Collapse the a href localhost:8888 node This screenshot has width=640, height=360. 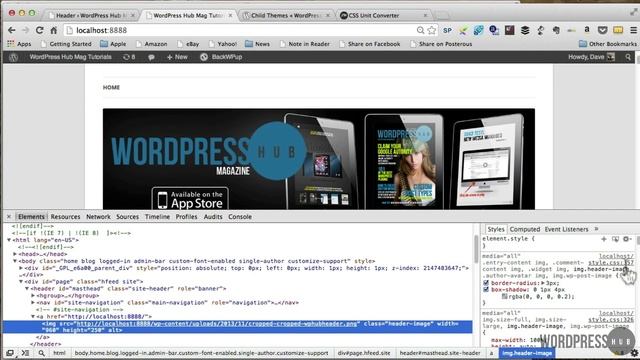tap(33, 316)
